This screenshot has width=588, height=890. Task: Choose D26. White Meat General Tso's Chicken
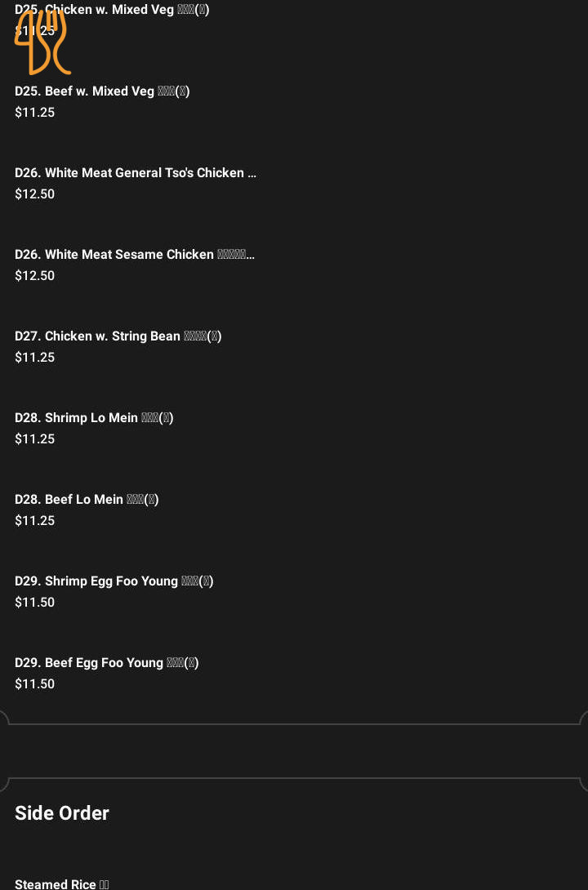[136, 173]
